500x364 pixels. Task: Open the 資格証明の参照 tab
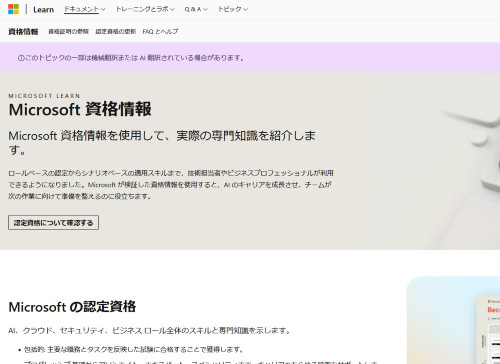[68, 31]
